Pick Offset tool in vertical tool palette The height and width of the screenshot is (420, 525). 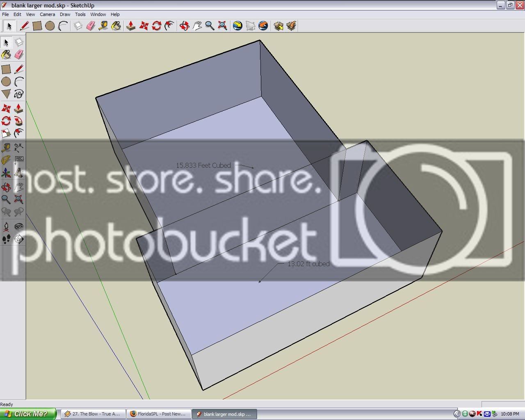[19, 133]
